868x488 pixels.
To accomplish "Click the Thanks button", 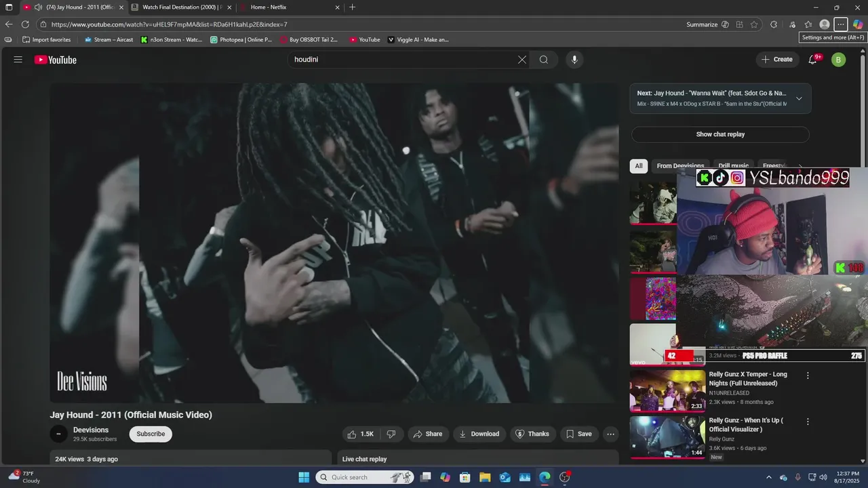I will [x=533, y=434].
